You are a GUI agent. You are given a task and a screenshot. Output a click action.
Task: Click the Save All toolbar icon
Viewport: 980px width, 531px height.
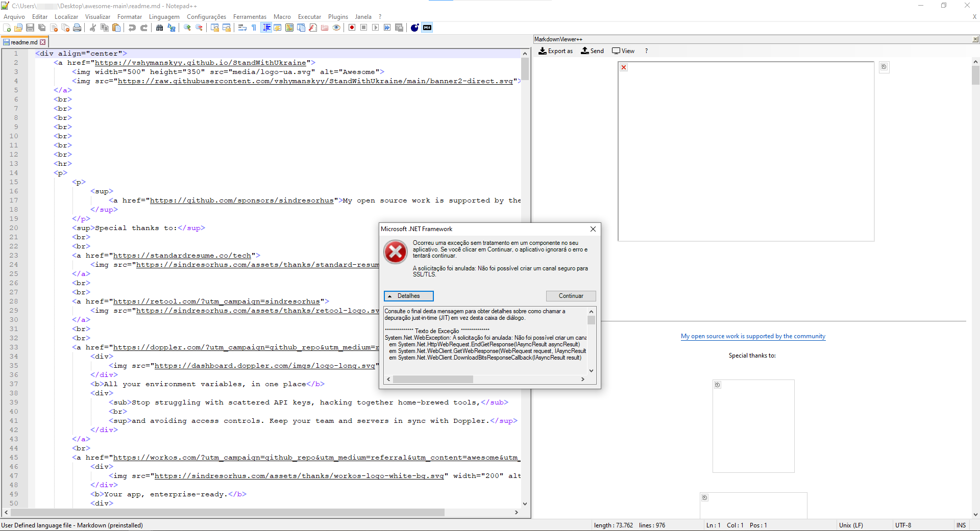pos(42,28)
